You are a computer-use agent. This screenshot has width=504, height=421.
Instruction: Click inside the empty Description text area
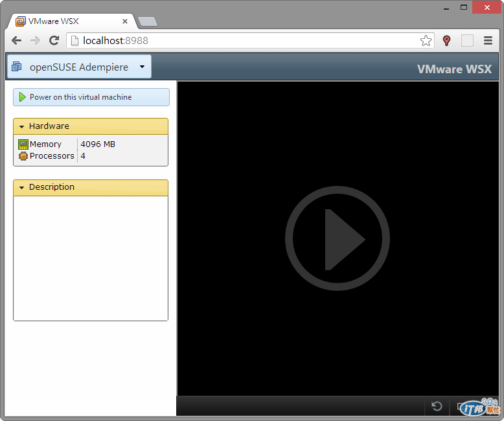(x=91, y=258)
